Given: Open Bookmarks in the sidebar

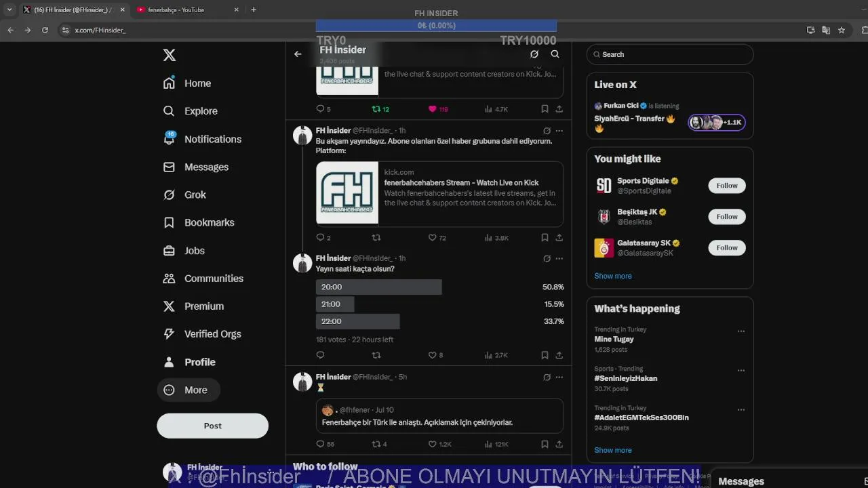Looking at the screenshot, I should [199, 222].
